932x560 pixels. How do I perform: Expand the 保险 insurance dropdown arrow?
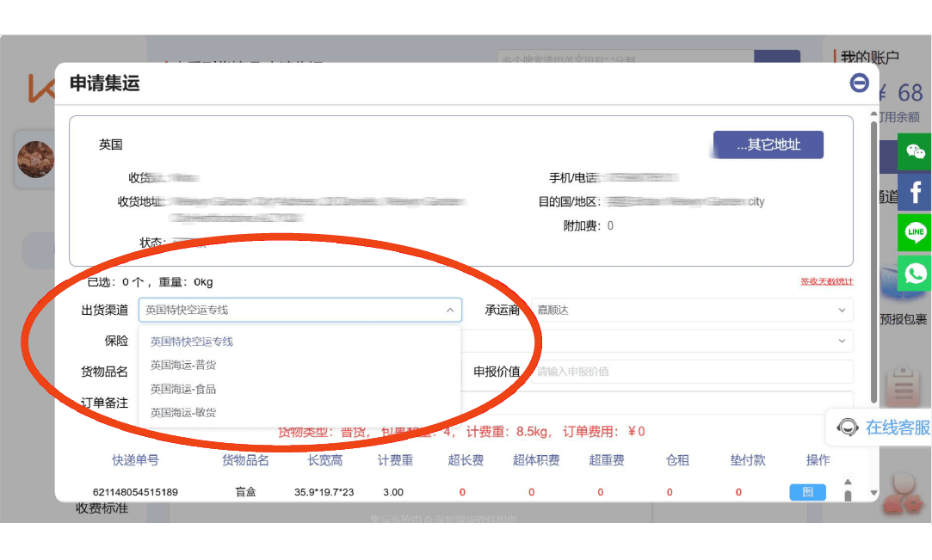841,342
